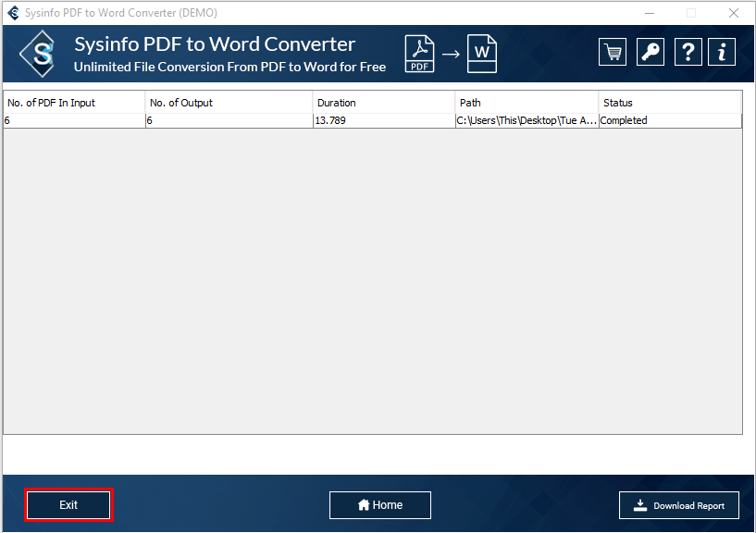Click the Sysinfo 'S' logo in banner
The image size is (756, 533).
point(43,55)
